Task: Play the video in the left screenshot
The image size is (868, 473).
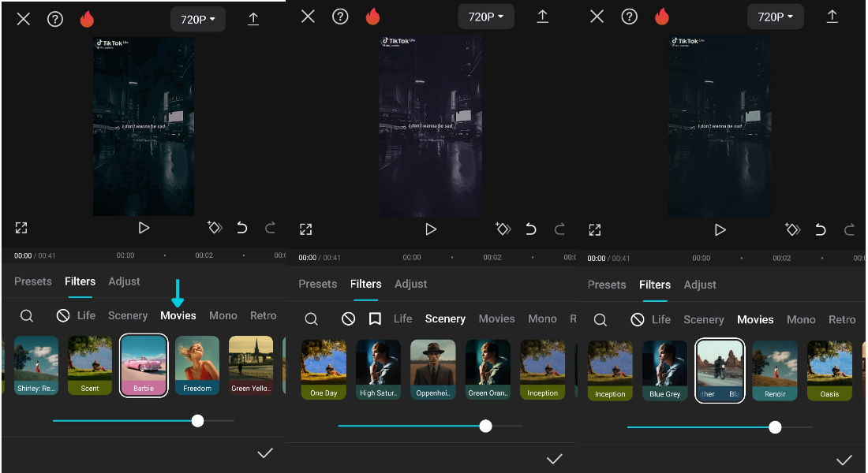Action: pos(144,228)
